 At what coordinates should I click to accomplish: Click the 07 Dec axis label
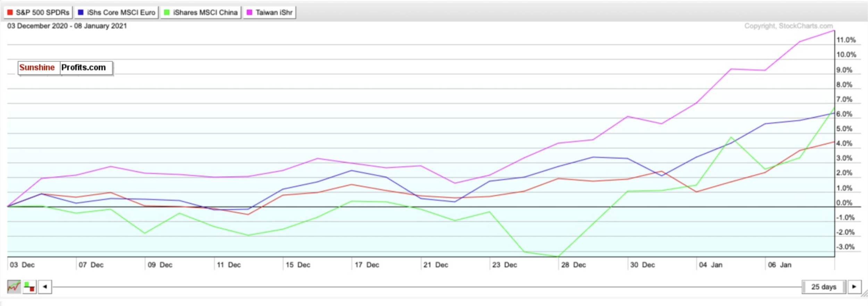tap(91, 265)
